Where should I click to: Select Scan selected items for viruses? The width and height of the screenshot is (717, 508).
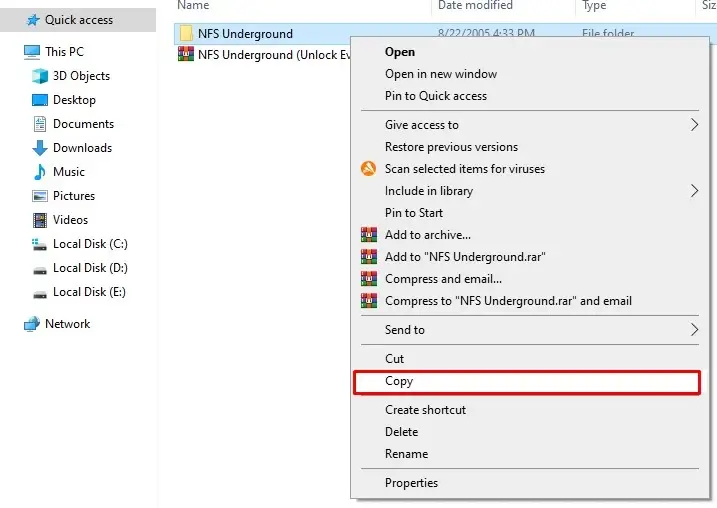pyautogui.click(x=530, y=169)
